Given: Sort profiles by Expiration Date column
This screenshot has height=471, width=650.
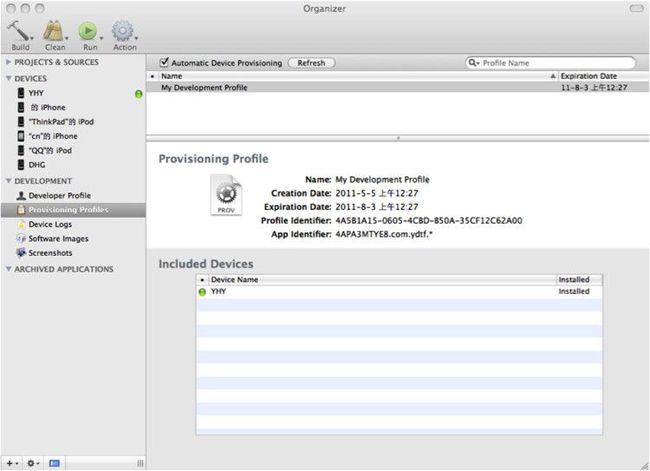Looking at the screenshot, I should (604, 76).
